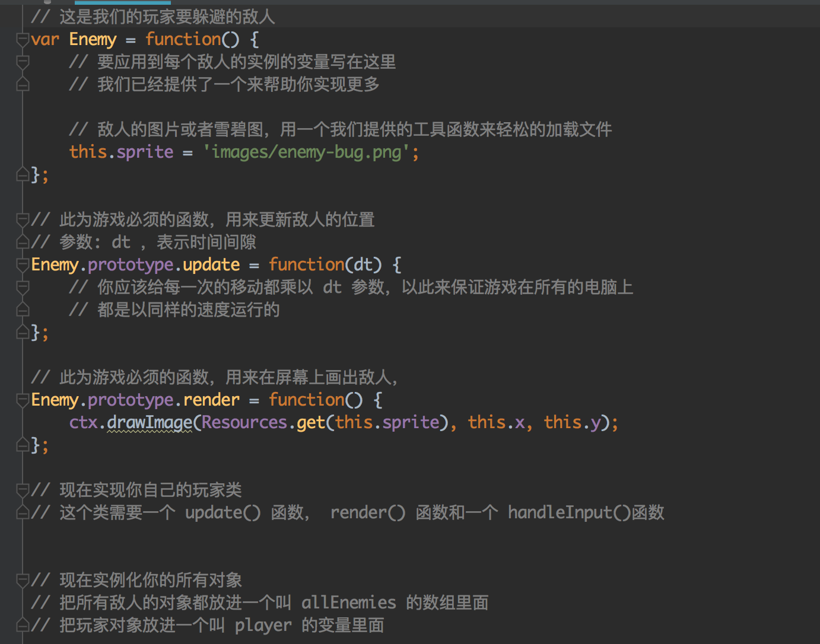Viewport: 820px width, 644px height.
Task: Click the 'ctx' variable
Action: pos(84,423)
